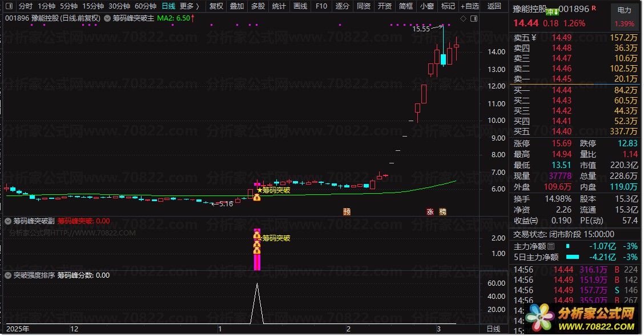Click the diamond icon above the chart
This screenshot has height=336, width=644.
point(463,18)
